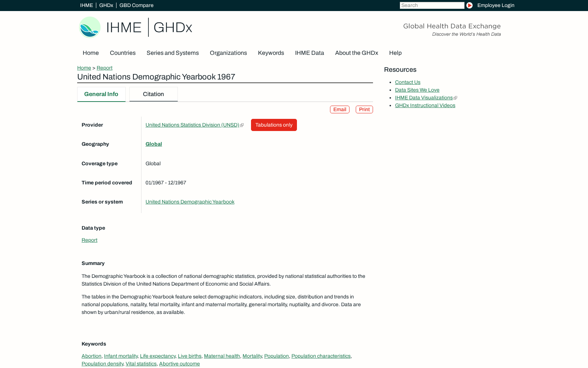Open the Live births keyword
This screenshot has height=368, width=588.
click(190, 356)
